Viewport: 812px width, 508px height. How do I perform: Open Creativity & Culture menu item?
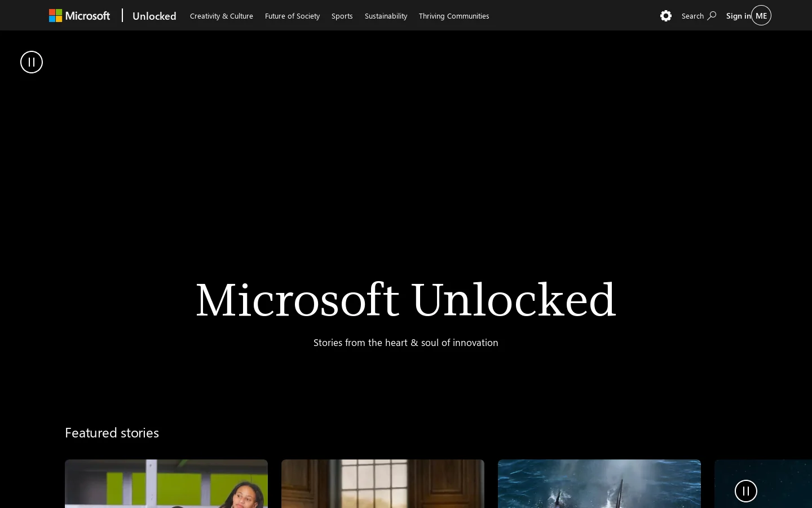(222, 16)
